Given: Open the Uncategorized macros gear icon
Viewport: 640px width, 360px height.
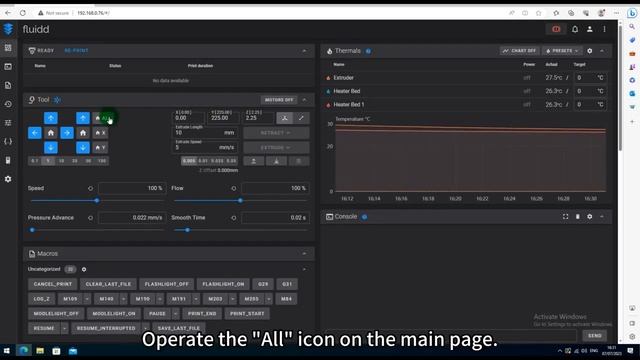Looking at the screenshot, I should [84, 269].
